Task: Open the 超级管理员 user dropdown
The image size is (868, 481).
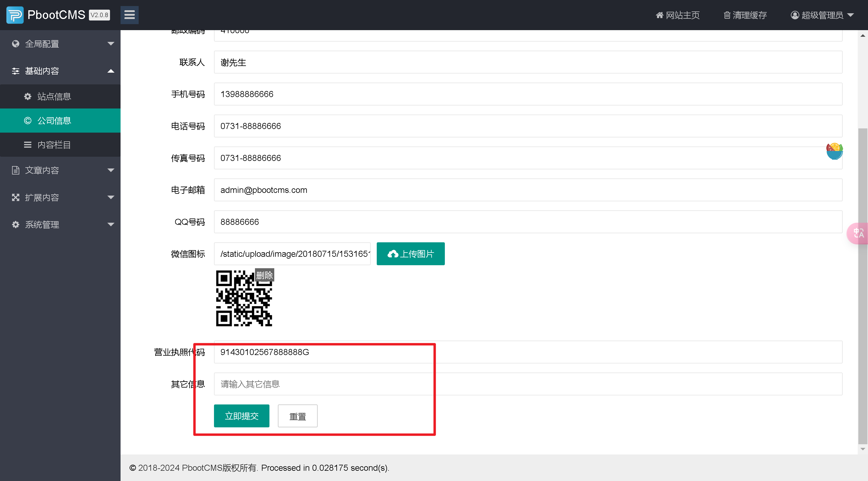Action: point(822,15)
